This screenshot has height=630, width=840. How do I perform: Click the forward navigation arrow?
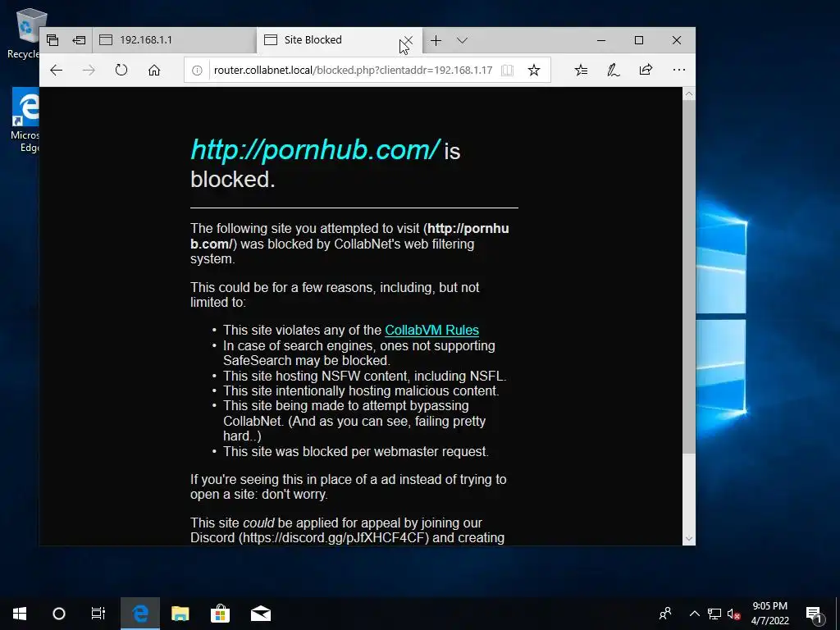point(89,71)
